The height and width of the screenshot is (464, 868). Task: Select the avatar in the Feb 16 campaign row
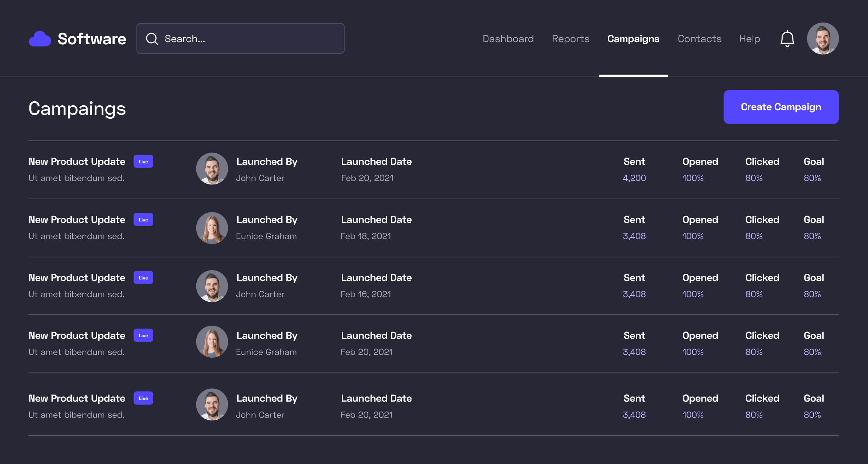click(212, 286)
